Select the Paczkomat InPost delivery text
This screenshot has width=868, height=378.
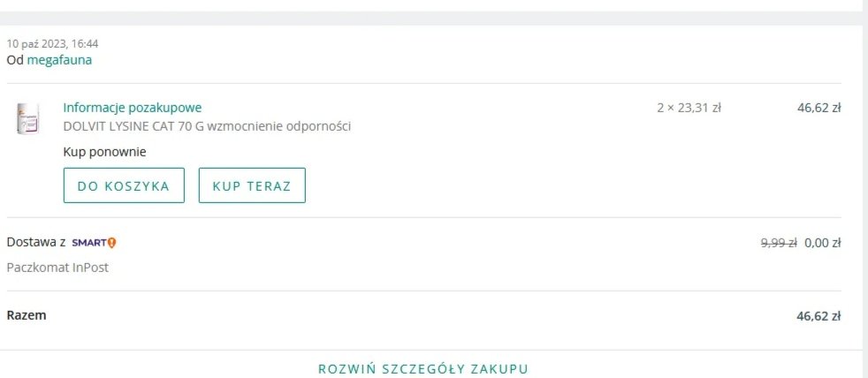pos(57,268)
